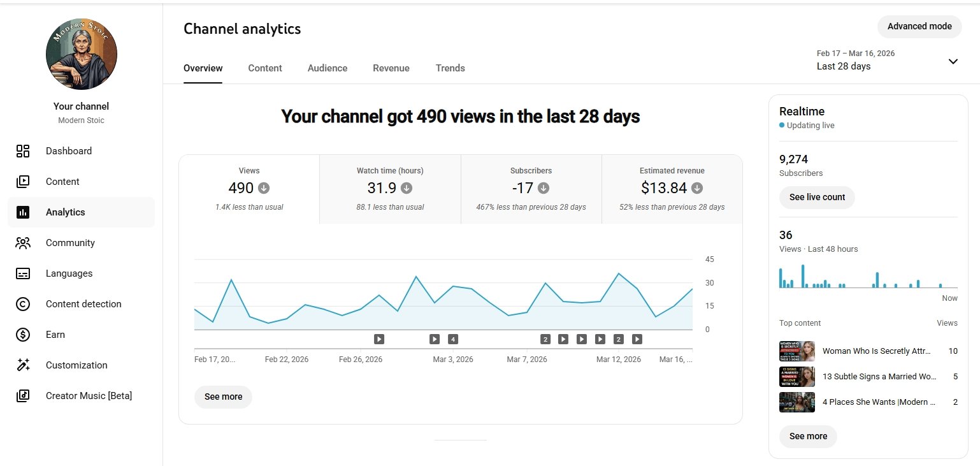The width and height of the screenshot is (980, 466).
Task: Click See live count button
Action: [816, 197]
